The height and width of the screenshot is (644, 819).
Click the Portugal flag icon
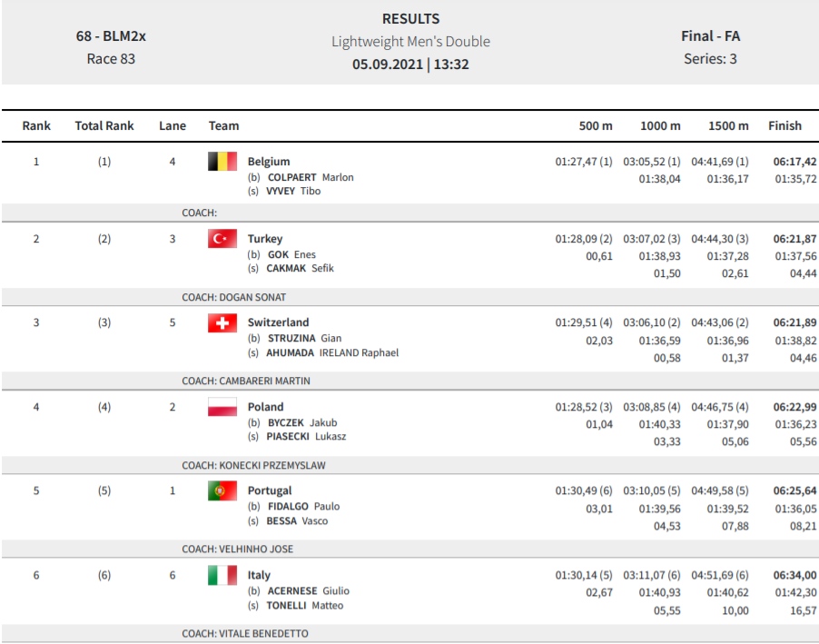click(222, 490)
